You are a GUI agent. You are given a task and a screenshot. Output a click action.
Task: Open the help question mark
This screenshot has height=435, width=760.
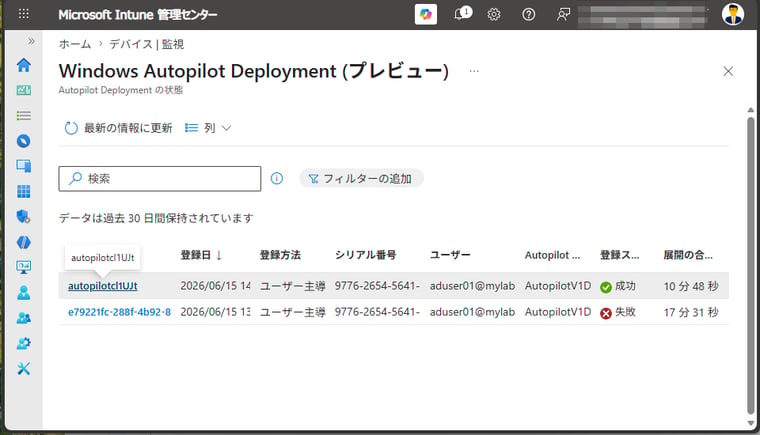click(x=528, y=15)
